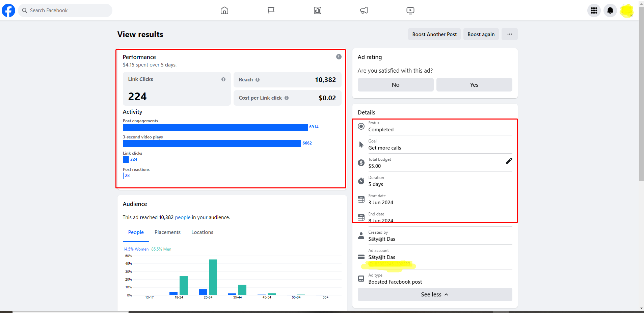Click the Performance panel info icon
The width and height of the screenshot is (644, 313).
[x=339, y=57]
